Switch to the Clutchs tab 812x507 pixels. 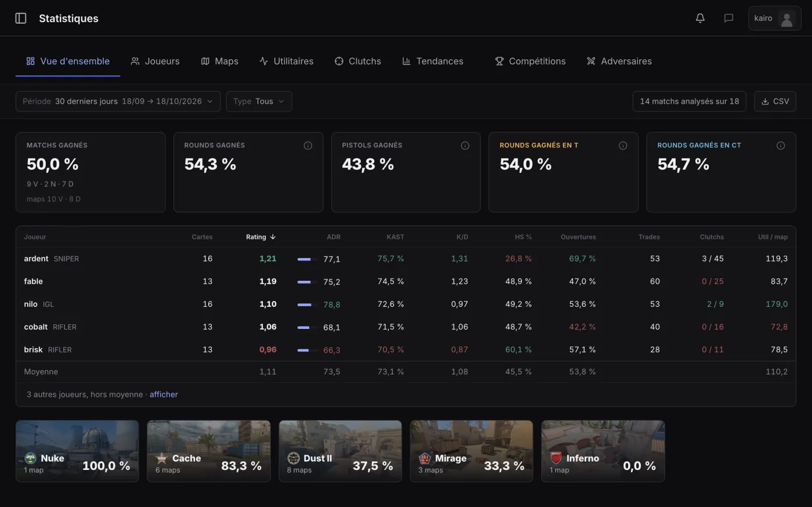358,61
